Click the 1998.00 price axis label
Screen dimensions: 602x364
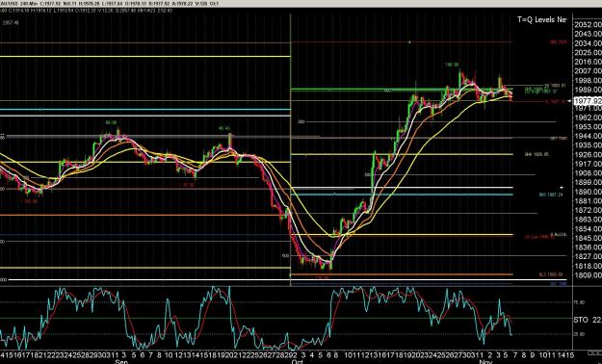[x=589, y=81]
